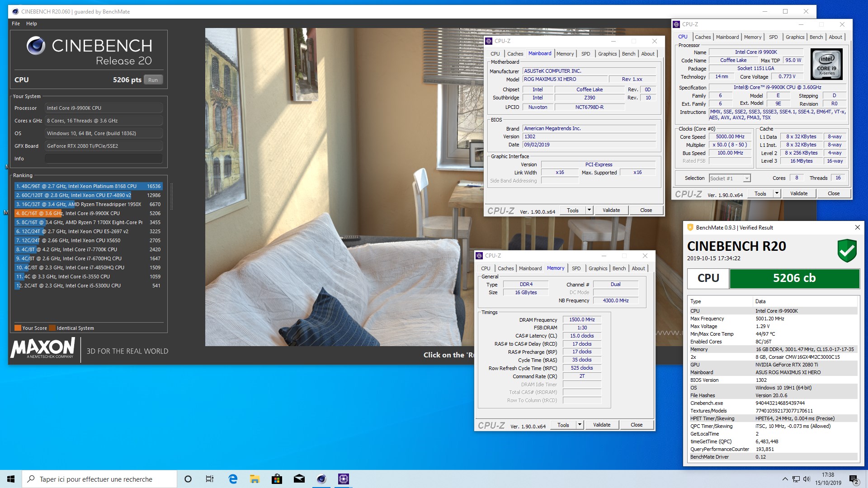Click Validate in top-right CPU-Z window

(799, 194)
